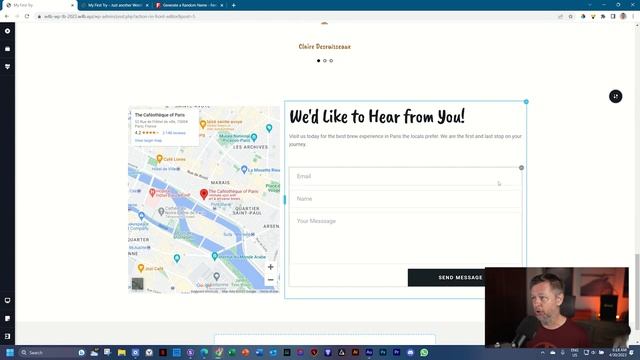The image size is (640, 360).
Task: Click the browser back arrow
Action: click(x=7, y=16)
